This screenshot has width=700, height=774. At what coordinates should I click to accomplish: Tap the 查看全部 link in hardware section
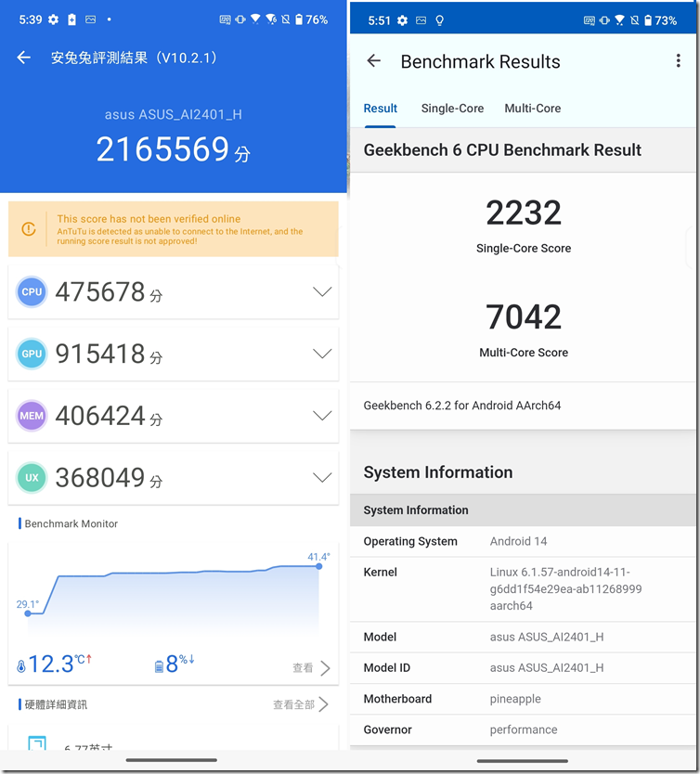click(293, 704)
